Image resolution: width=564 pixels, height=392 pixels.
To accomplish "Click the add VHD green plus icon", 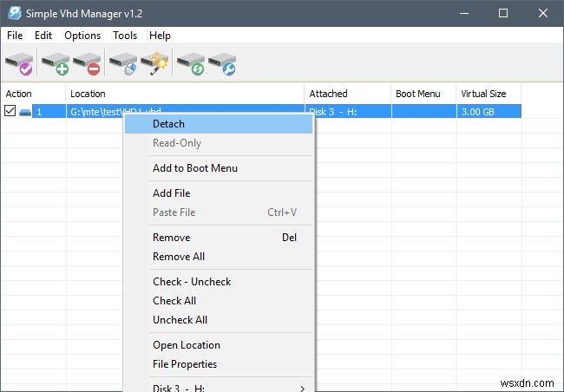I will [56, 63].
